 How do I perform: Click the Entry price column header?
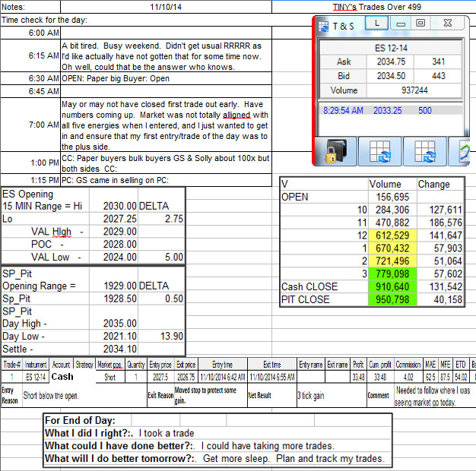[x=160, y=365]
